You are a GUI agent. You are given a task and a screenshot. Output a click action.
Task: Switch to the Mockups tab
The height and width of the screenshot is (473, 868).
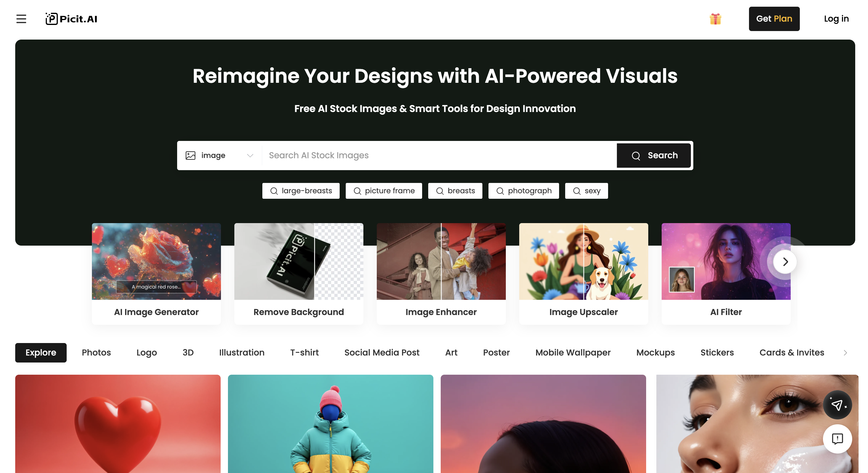click(655, 352)
